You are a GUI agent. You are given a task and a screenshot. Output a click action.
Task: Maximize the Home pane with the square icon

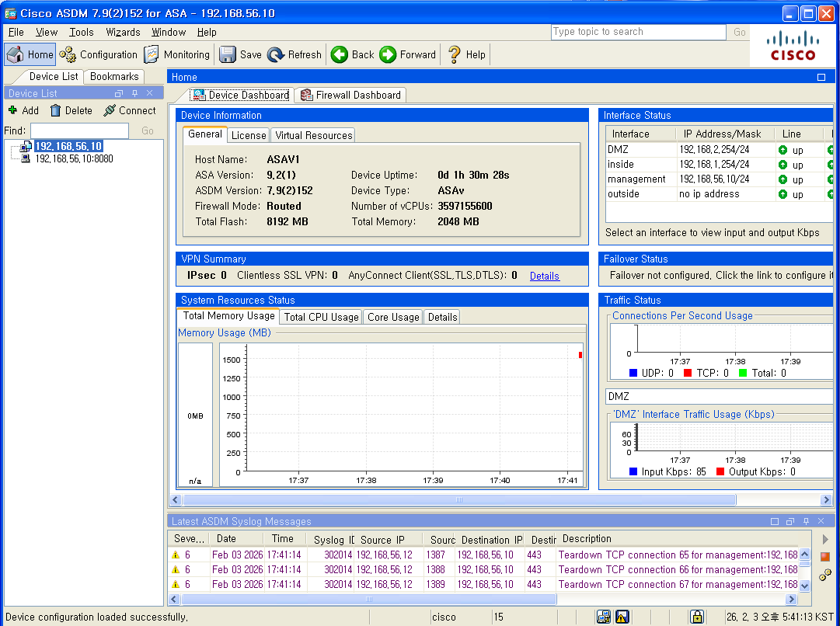pyautogui.click(x=821, y=77)
